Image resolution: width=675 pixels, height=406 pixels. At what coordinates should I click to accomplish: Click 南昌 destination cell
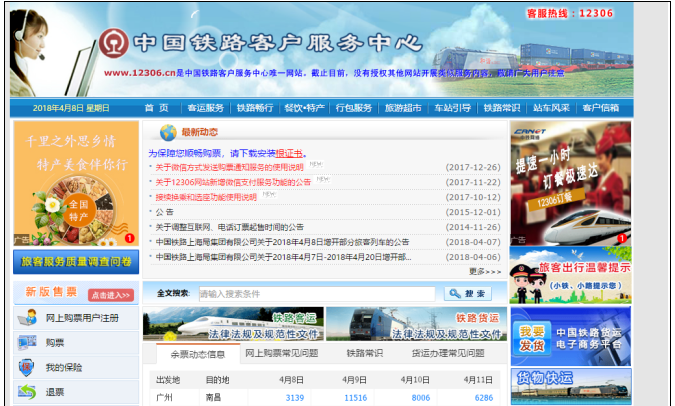213,397
